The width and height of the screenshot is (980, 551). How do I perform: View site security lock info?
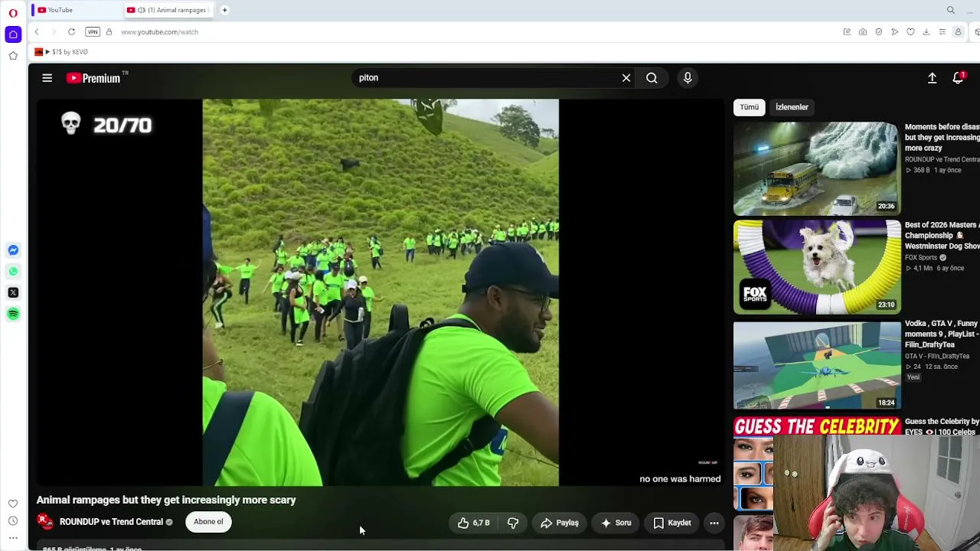pyautogui.click(x=109, y=32)
